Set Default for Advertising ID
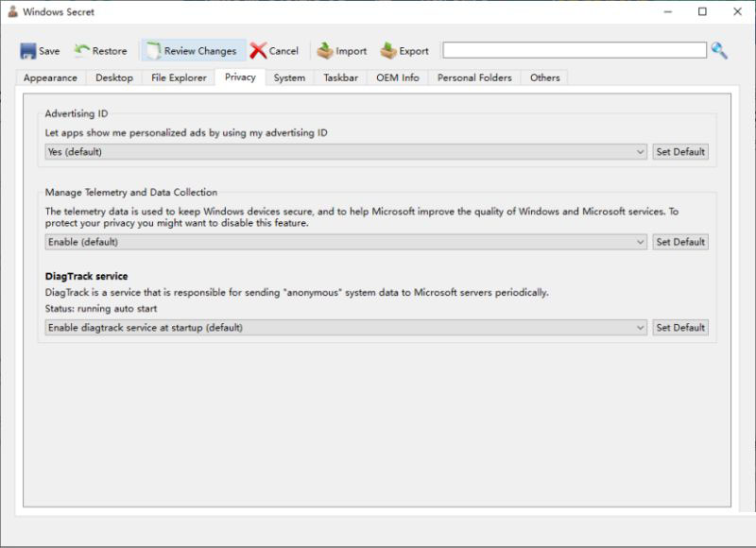 680,152
